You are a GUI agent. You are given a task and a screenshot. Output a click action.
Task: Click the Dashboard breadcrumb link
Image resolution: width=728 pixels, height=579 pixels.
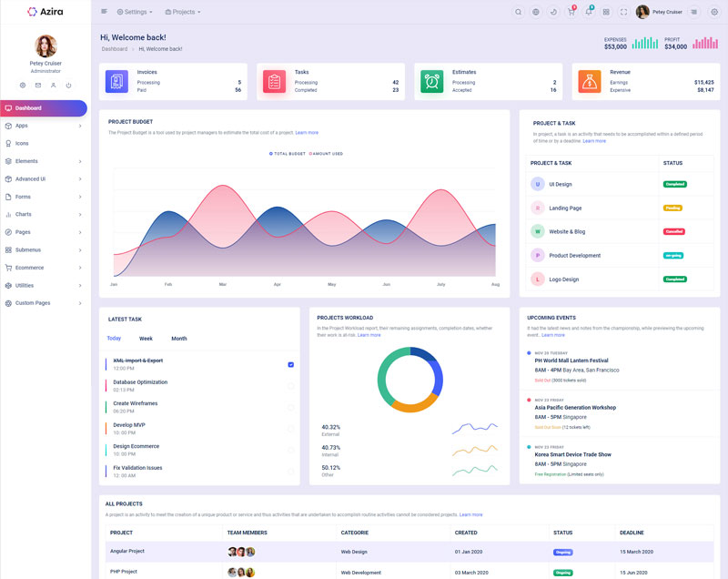115,48
